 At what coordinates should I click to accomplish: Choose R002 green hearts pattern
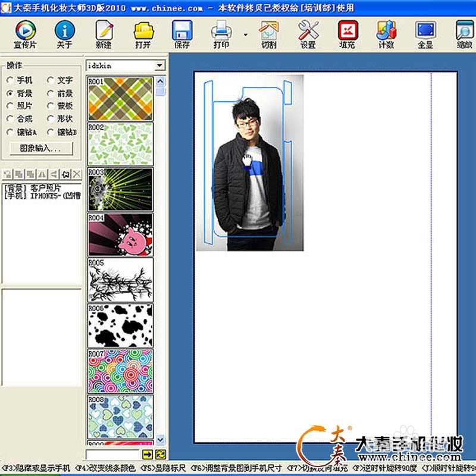pyautogui.click(x=121, y=144)
